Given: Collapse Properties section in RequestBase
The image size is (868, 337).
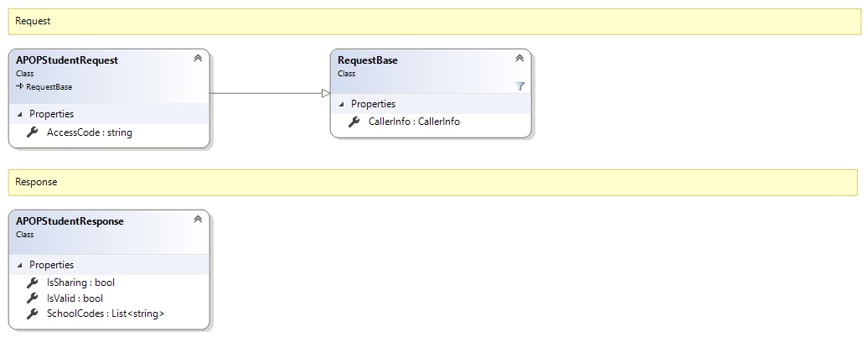Looking at the screenshot, I should coord(341,104).
